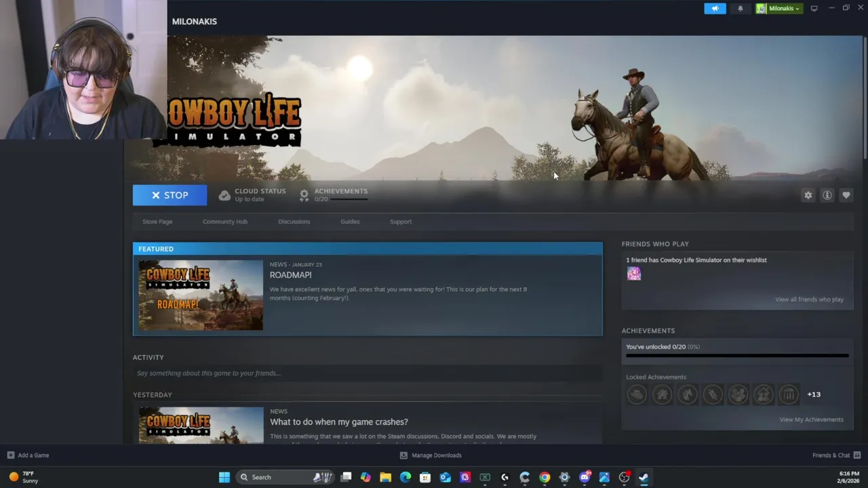This screenshot has height=488, width=868.
Task: Open the Windows Start menu
Action: click(224, 477)
